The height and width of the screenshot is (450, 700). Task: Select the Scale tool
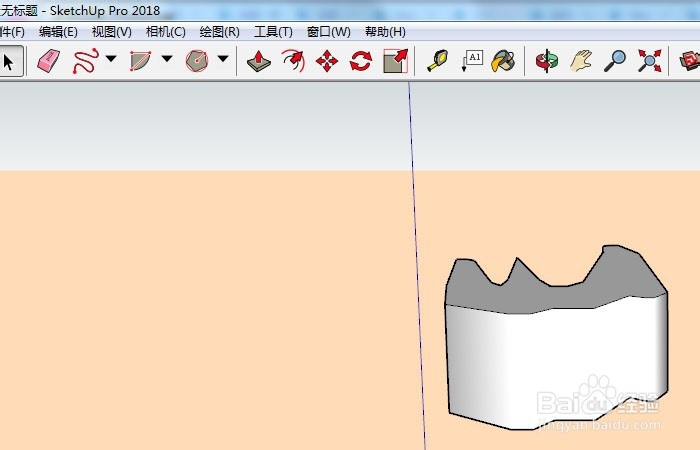(x=396, y=61)
